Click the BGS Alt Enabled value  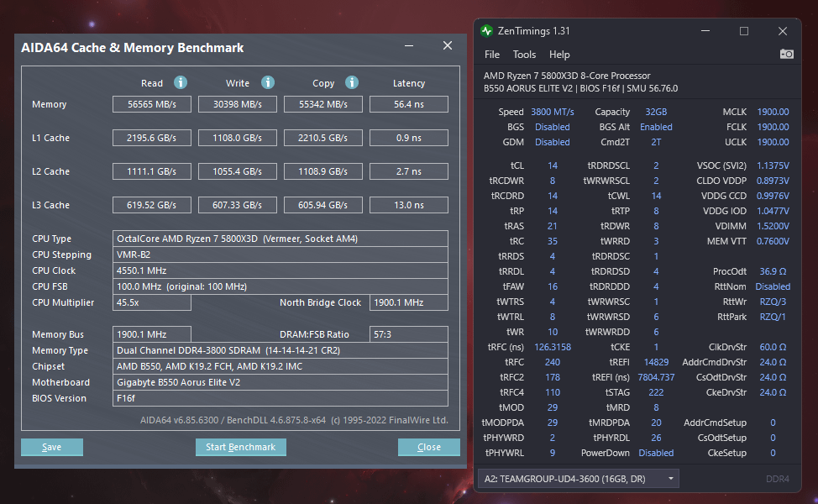(x=656, y=127)
